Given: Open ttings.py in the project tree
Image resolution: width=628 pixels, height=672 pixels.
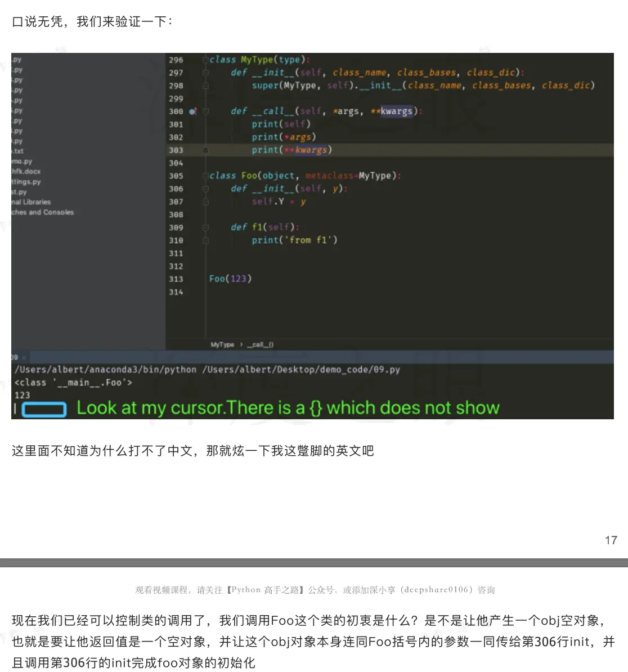Looking at the screenshot, I should (26, 182).
